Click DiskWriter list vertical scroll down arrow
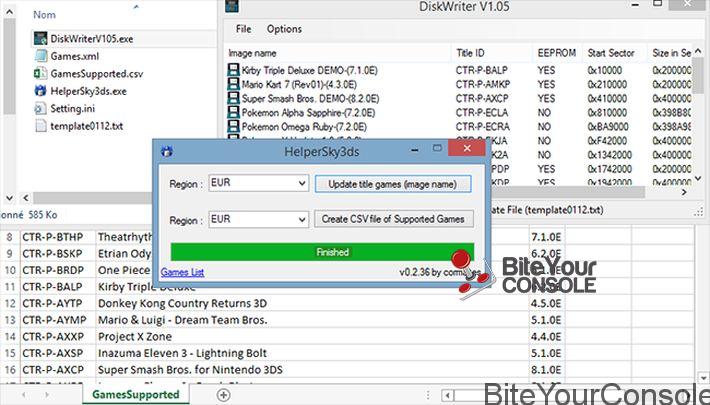Image resolution: width=710 pixels, height=405 pixels. pos(698,178)
